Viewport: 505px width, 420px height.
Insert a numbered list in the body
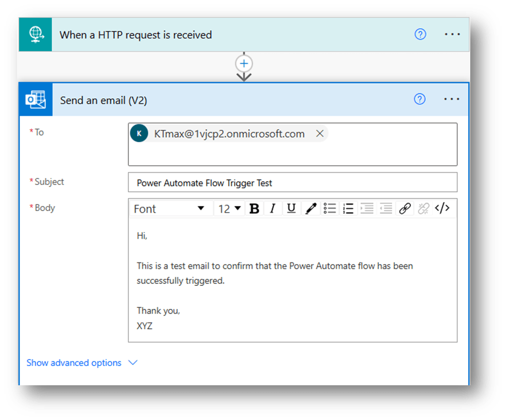(348, 208)
